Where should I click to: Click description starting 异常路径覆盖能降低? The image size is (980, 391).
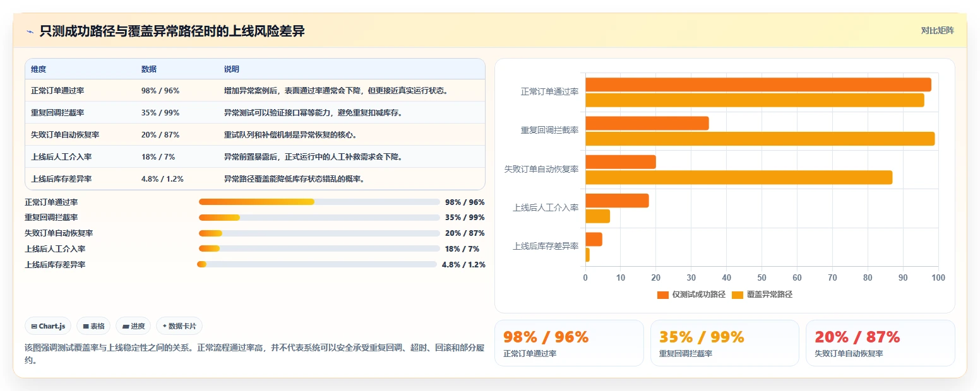pos(296,179)
